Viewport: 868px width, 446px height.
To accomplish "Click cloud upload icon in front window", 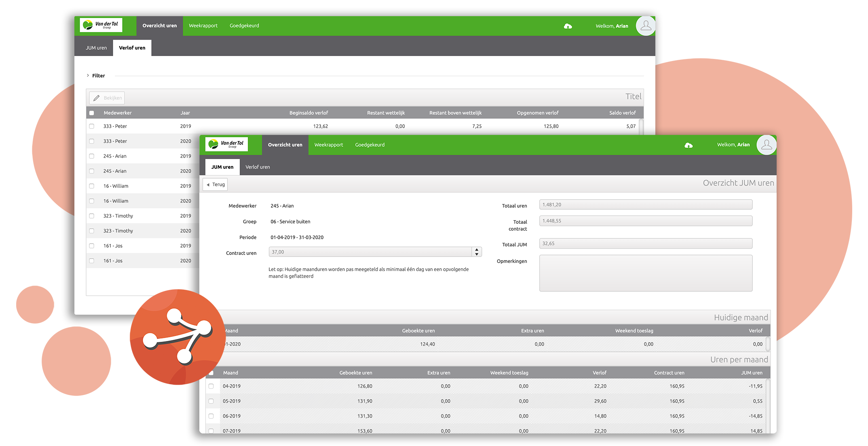I will tap(688, 145).
